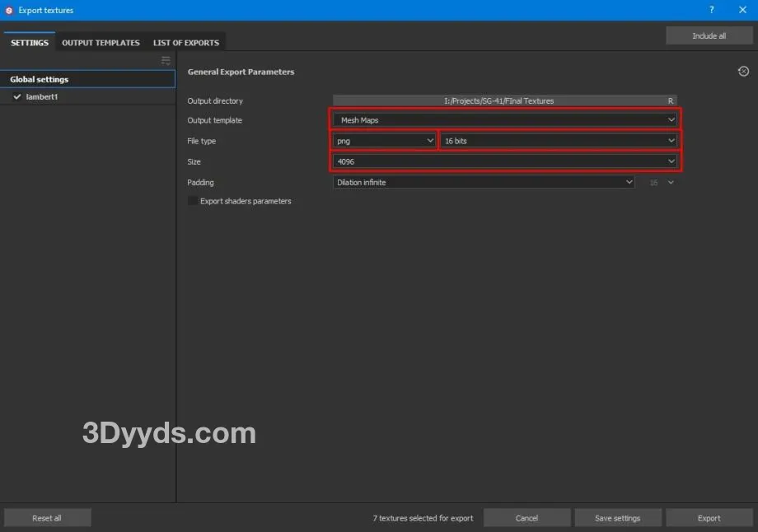The width and height of the screenshot is (758, 532).
Task: Open the List of Exports tab
Action: tap(186, 43)
